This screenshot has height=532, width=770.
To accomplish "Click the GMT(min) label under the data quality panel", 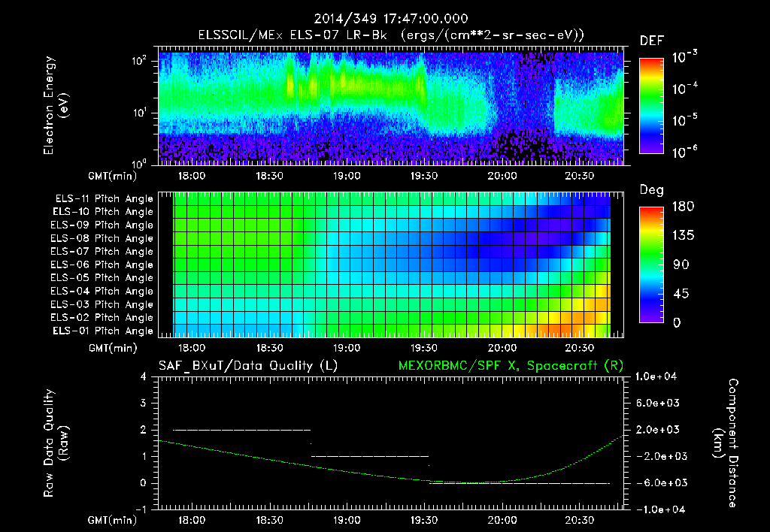I will [x=113, y=520].
